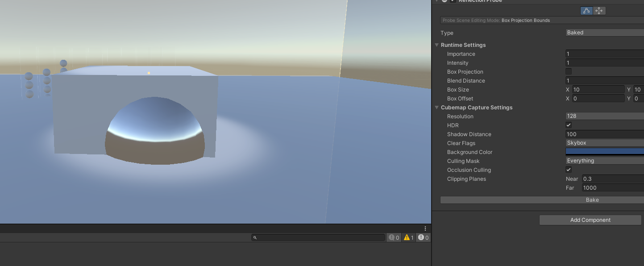
Task: Open the console panel three-dot options menu
Action: point(425,229)
